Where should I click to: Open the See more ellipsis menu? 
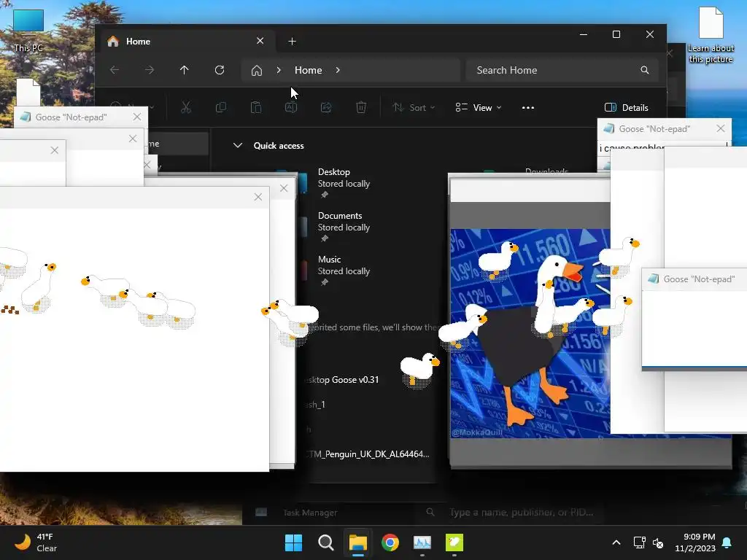[x=528, y=108]
